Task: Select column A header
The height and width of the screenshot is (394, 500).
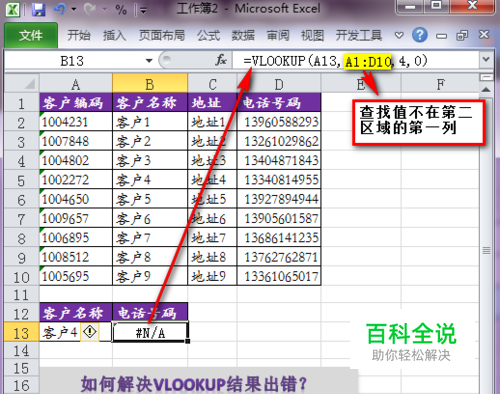Action: (76, 84)
